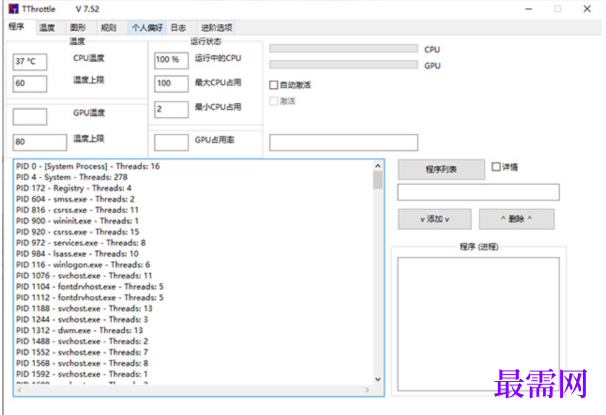
Task: Close the TThrottle window
Action: [x=587, y=9]
